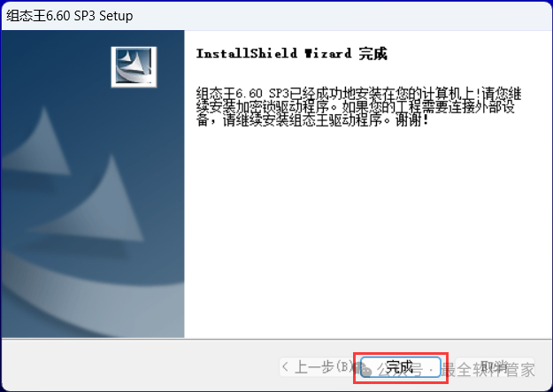Image resolution: width=553 pixels, height=392 pixels.
Task: Click the gray button bar background
Action: click(x=141, y=365)
